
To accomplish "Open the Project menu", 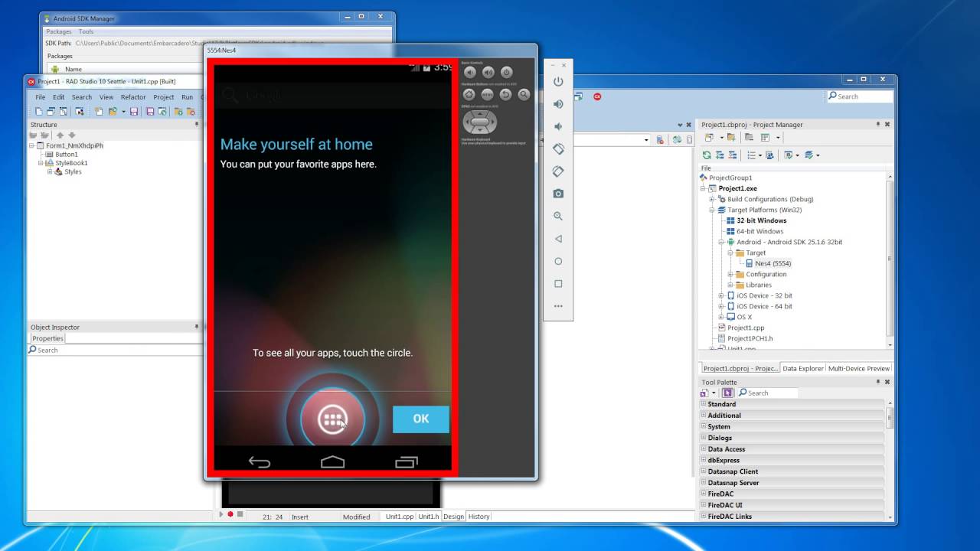I will (163, 97).
